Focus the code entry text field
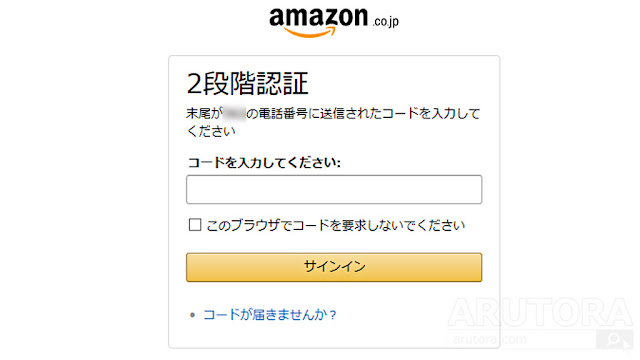Viewport: 640px width, 360px height. [334, 189]
